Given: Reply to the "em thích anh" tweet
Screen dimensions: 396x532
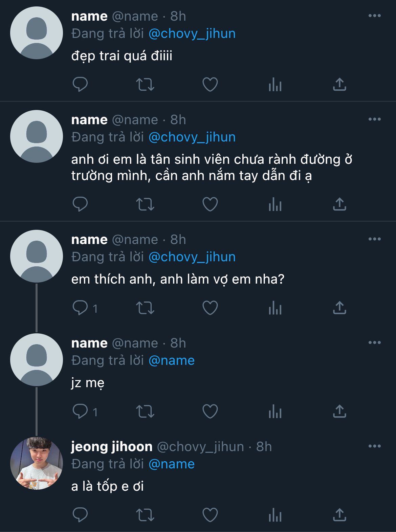Looking at the screenshot, I should coord(80,308).
